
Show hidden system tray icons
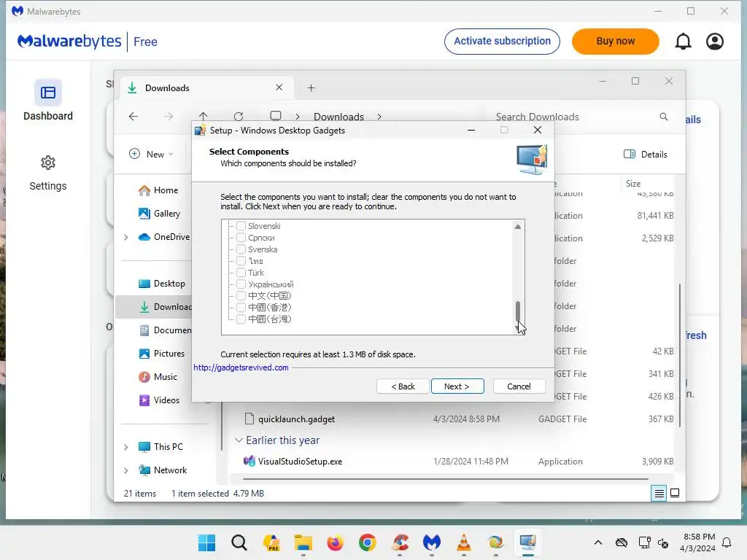(598, 542)
